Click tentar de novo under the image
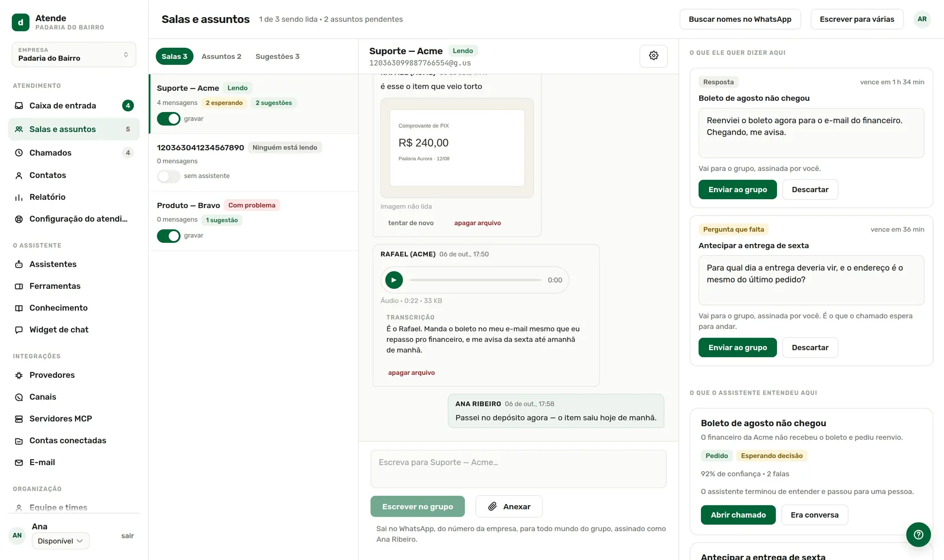 pyautogui.click(x=411, y=223)
